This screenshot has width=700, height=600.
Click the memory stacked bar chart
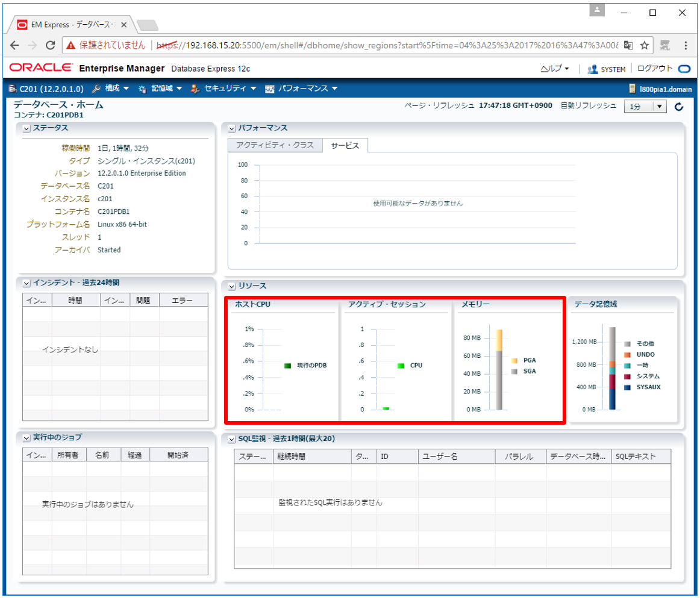tap(499, 370)
